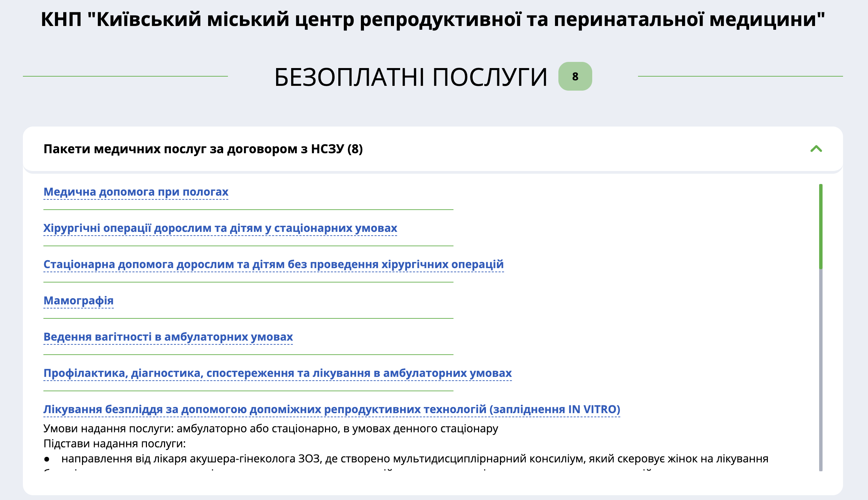868x500 pixels.
Task: Click the 'КНП Київський міський центр' title
Action: (433, 19)
